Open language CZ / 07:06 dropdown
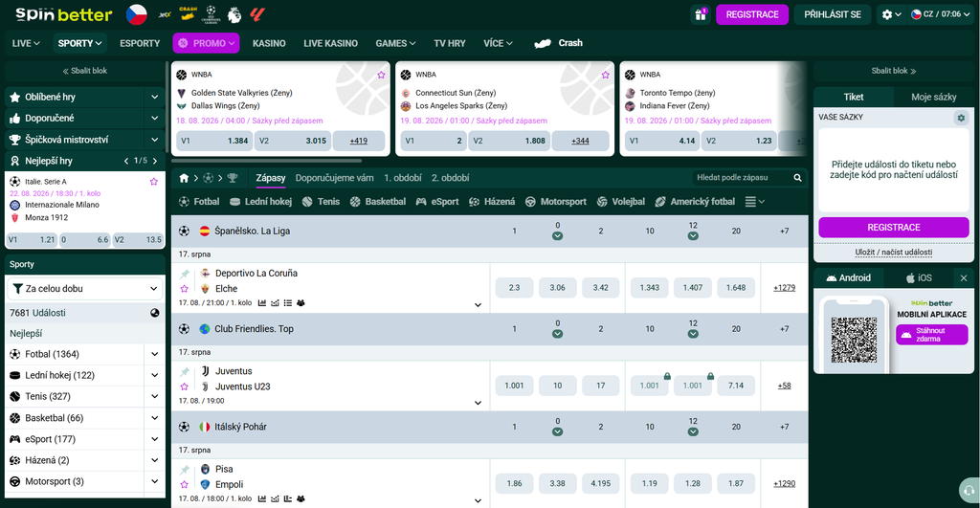980x508 pixels. point(940,14)
